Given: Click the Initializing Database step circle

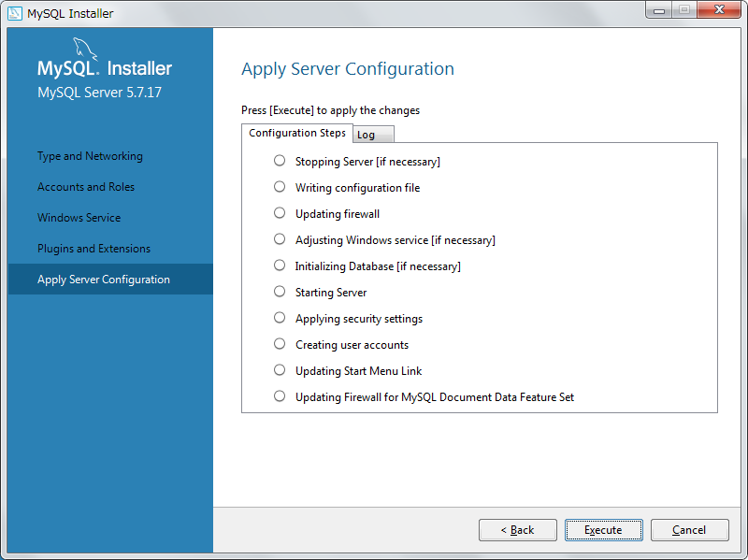Looking at the screenshot, I should [x=280, y=266].
